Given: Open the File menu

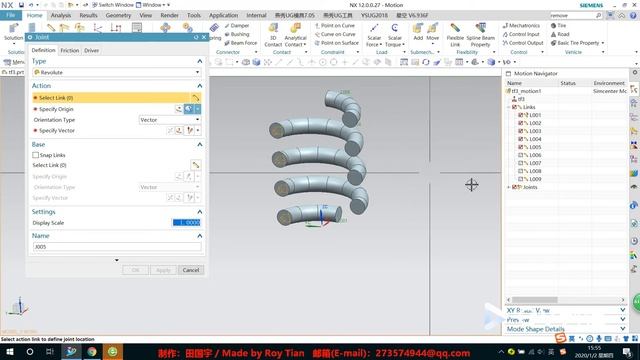Looking at the screenshot, I should point(11,15).
